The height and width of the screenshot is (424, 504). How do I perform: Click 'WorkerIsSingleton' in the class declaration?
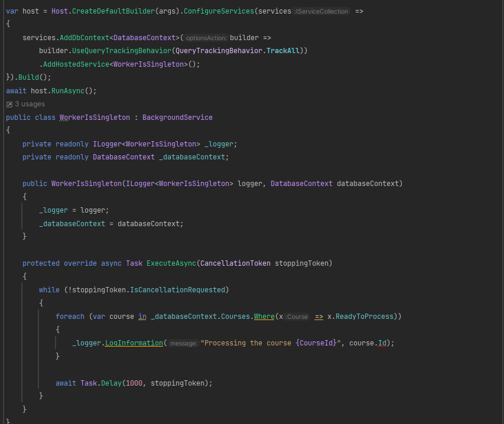tap(95, 118)
